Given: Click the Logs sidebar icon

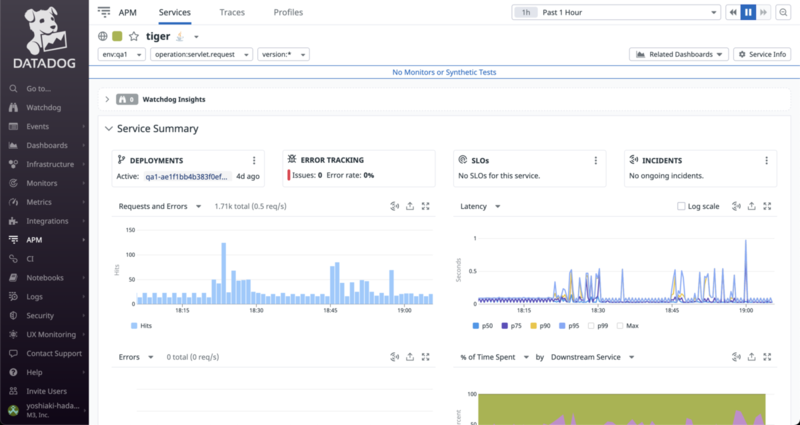Looking at the screenshot, I should (13, 296).
